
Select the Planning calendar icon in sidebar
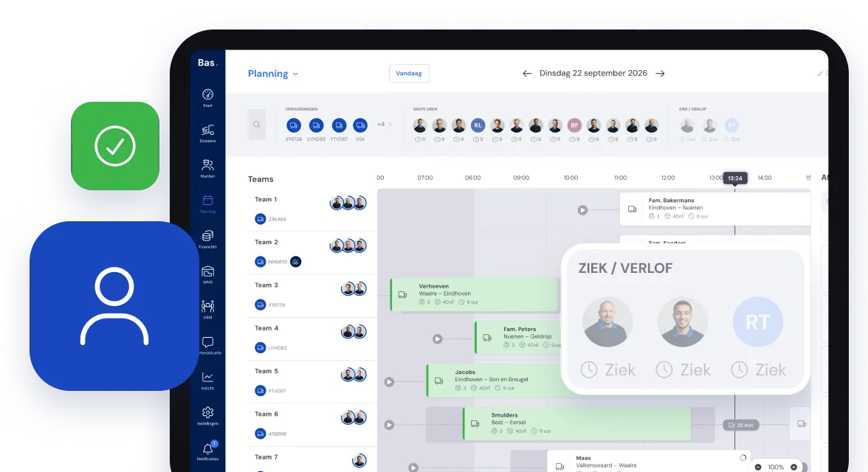point(207,201)
